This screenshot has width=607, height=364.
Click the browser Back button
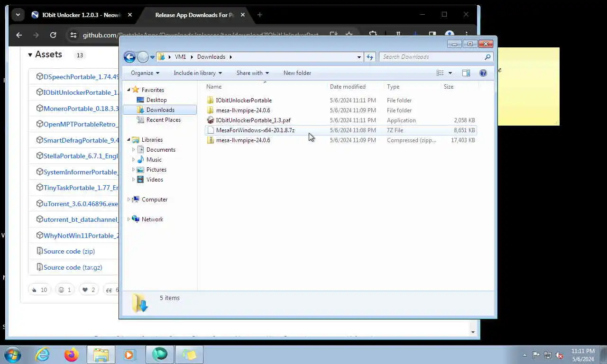pos(19,35)
